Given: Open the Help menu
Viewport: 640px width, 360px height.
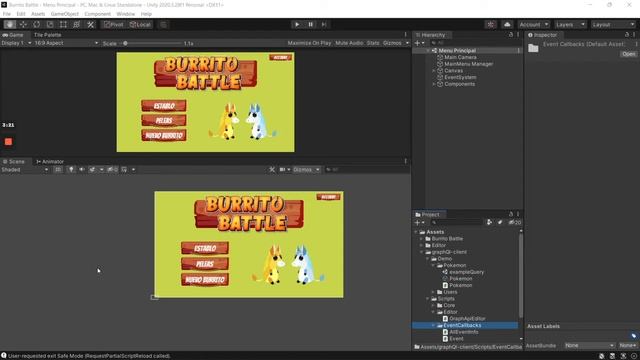Looking at the screenshot, I should 146,14.
